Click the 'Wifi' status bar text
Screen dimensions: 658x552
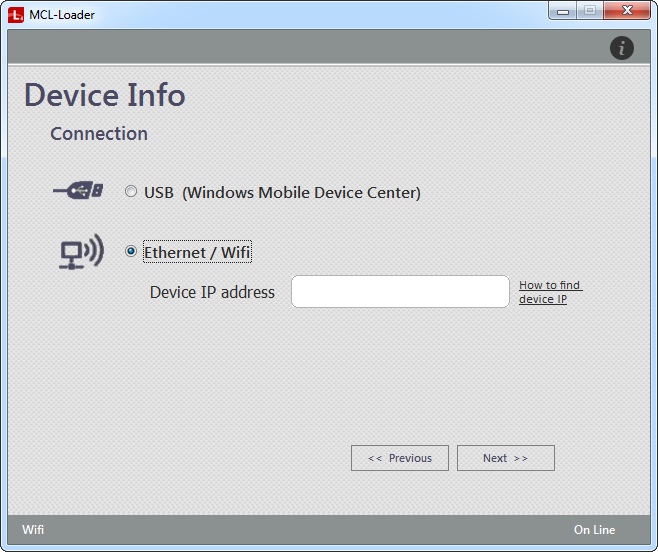click(x=33, y=530)
